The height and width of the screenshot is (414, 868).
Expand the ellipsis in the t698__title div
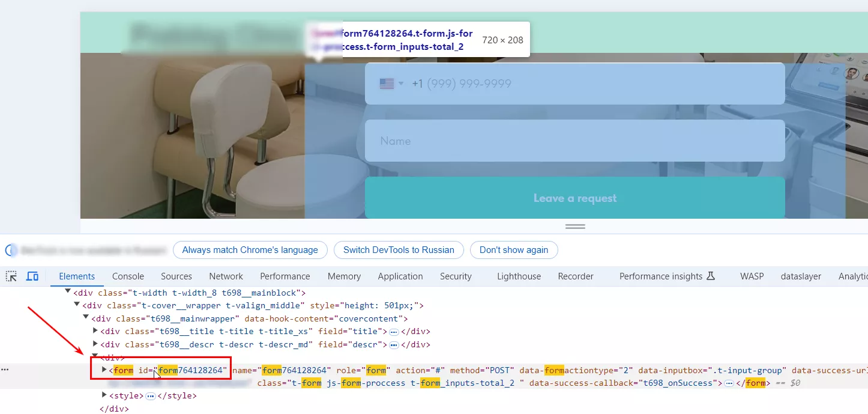tap(394, 332)
